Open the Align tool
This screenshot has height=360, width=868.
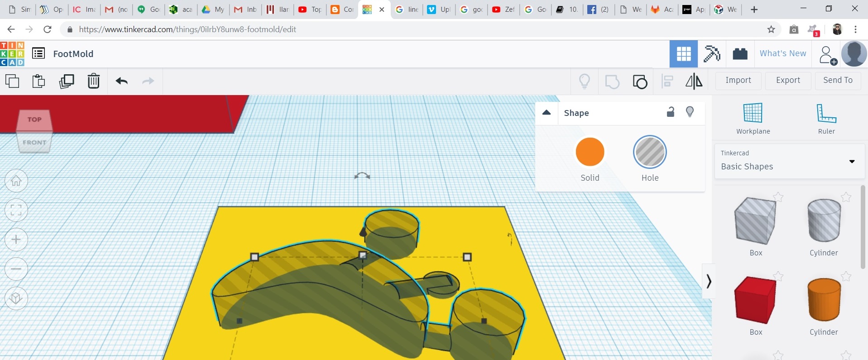[667, 81]
